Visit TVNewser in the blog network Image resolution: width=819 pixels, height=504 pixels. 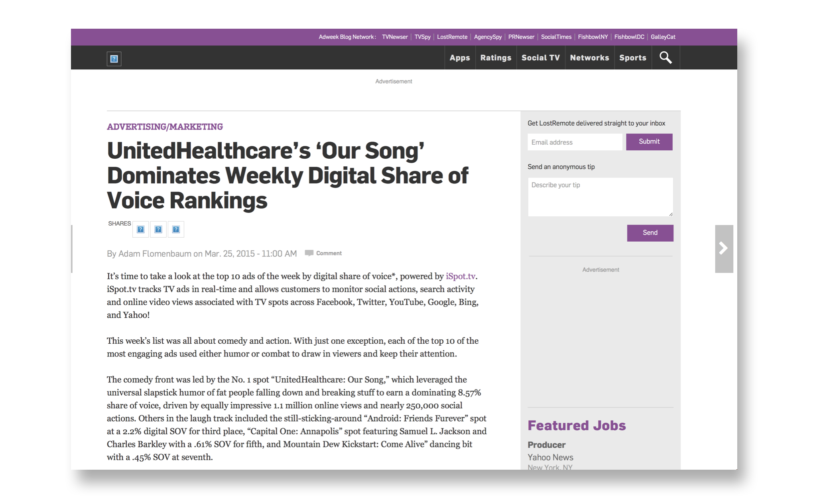394,37
